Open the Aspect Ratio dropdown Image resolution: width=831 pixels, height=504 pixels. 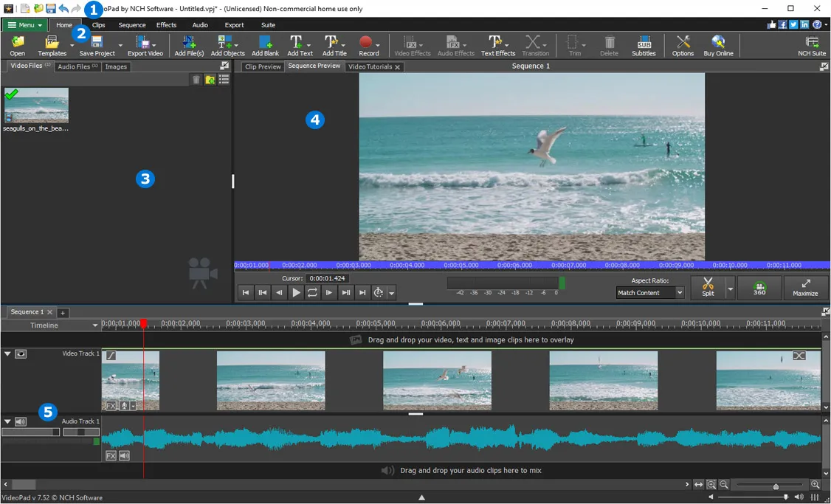point(649,292)
